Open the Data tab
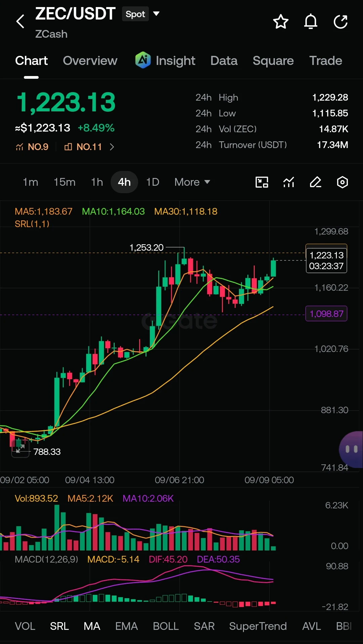 224,61
